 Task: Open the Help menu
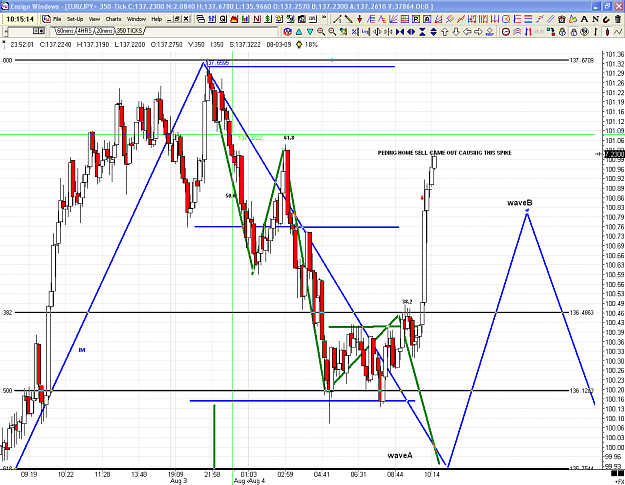coord(157,19)
